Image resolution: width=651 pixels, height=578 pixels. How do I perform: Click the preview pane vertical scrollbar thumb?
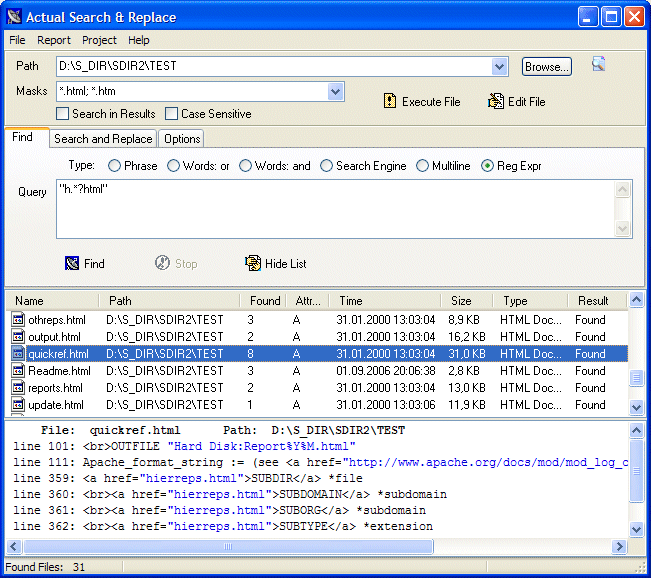pos(636,472)
